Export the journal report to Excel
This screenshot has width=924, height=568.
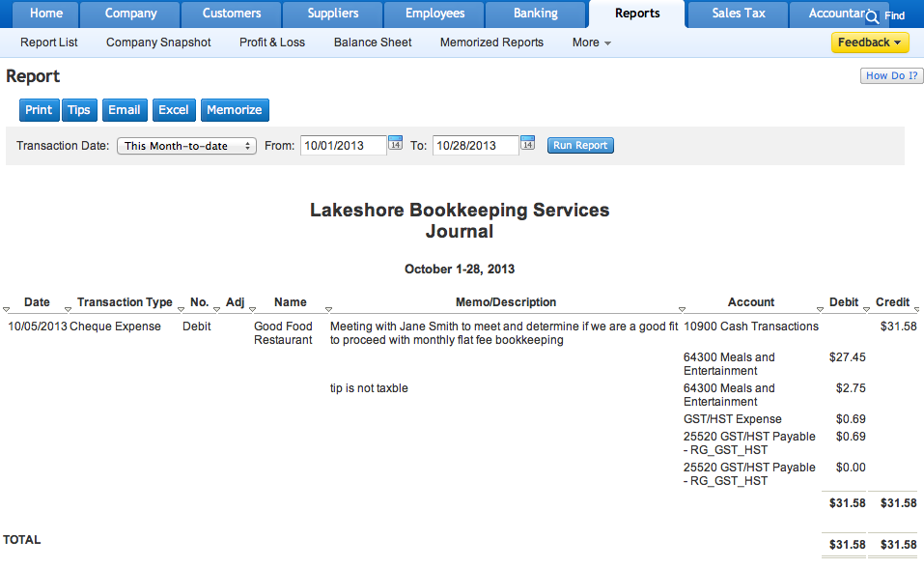click(173, 109)
